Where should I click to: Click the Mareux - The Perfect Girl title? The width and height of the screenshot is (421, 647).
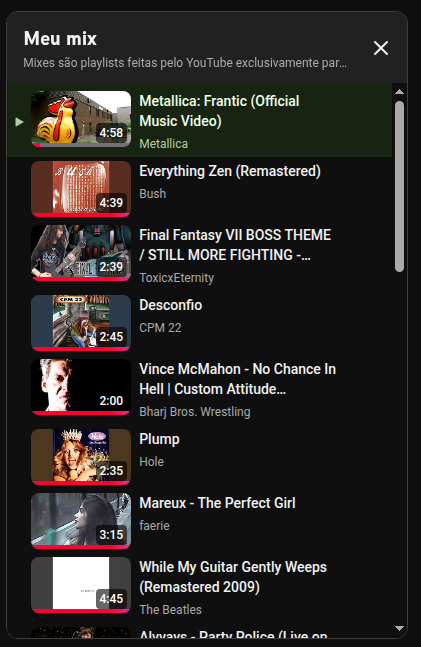(x=217, y=503)
